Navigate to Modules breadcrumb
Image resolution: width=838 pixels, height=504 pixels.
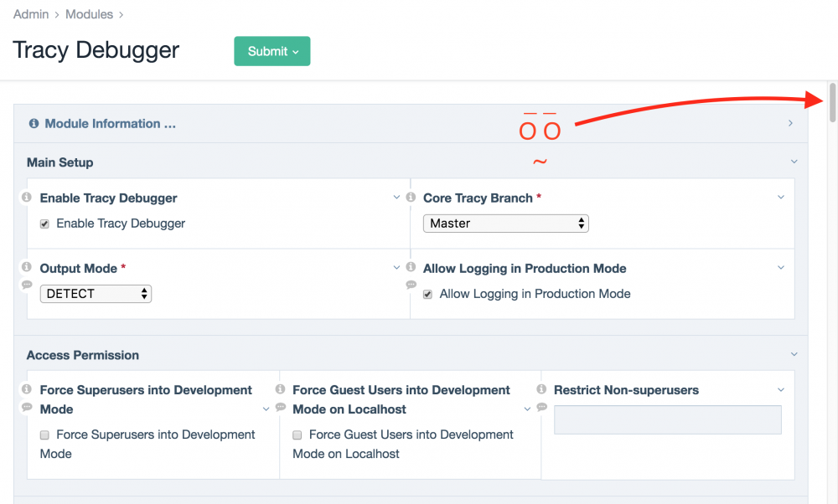click(89, 14)
